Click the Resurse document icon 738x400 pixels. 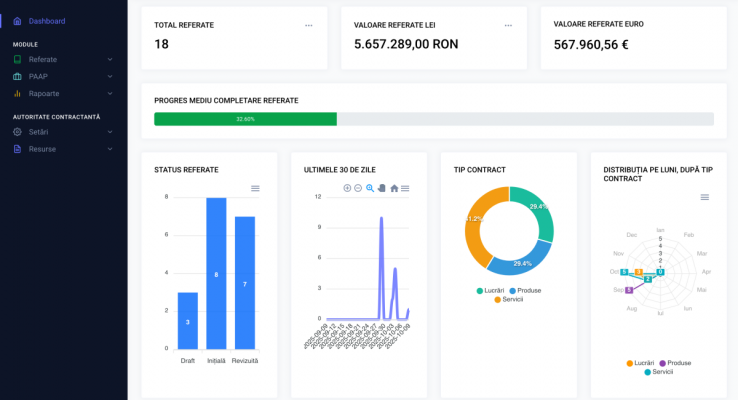point(17,149)
